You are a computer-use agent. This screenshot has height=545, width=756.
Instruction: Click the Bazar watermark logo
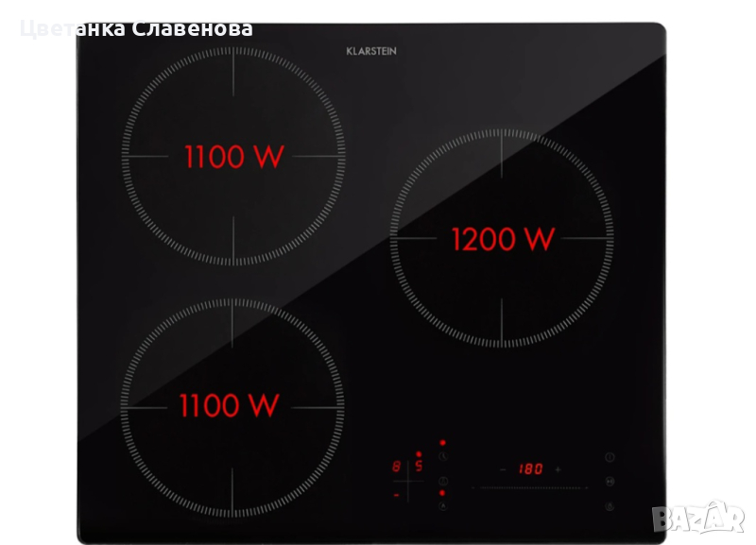point(709,517)
